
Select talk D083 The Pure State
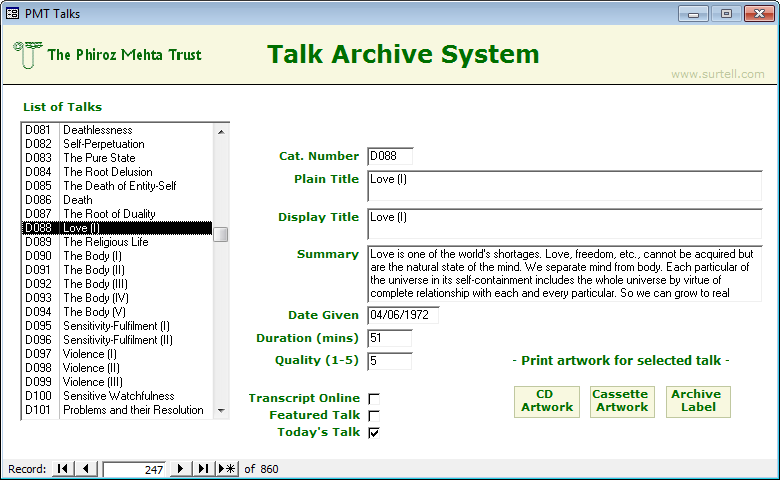tap(117, 158)
